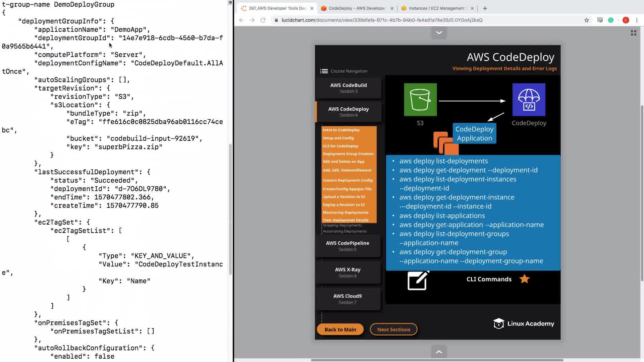
Task: Expand AWS CodePipeline Section 5
Action: 347,246
